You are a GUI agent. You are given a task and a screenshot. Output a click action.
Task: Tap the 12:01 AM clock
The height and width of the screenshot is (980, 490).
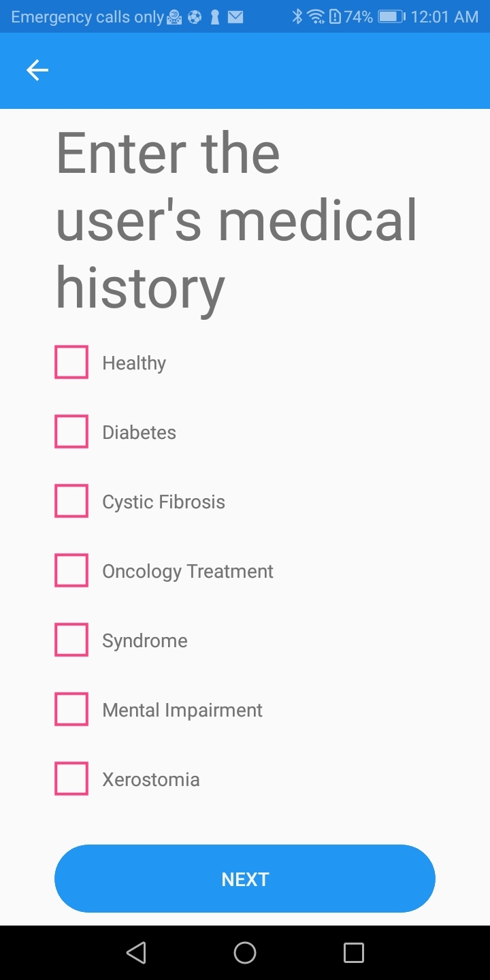[x=444, y=17]
